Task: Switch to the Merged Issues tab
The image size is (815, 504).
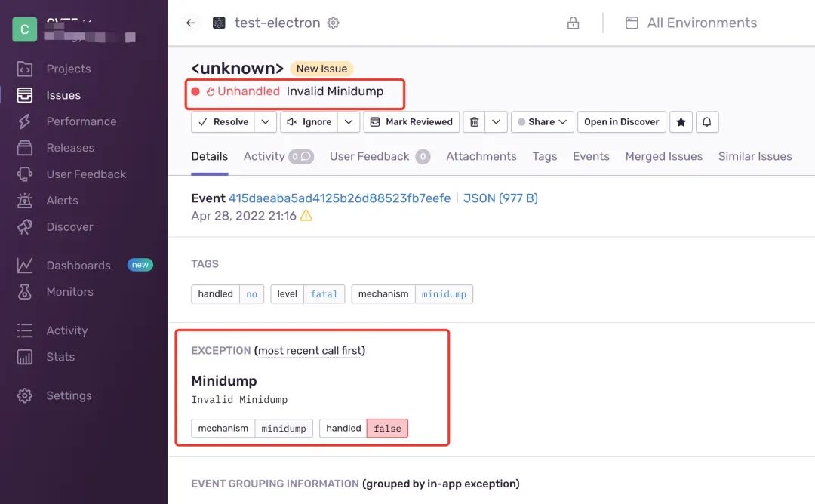Action: pyautogui.click(x=664, y=156)
